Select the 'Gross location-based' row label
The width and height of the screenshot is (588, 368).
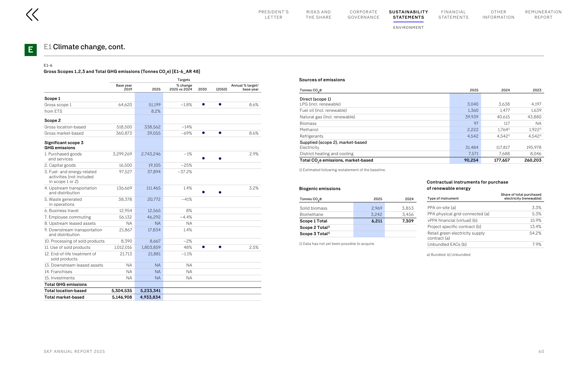tap(65, 127)
